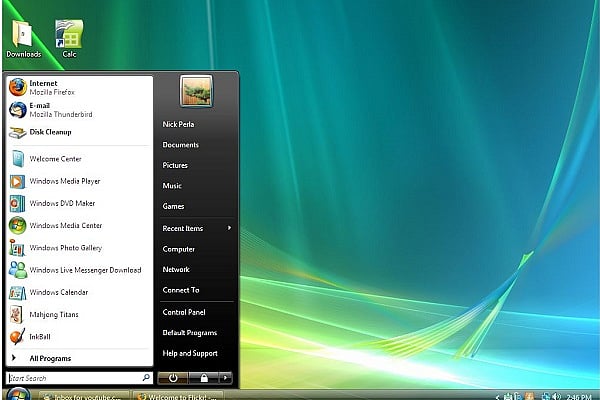Click the Start Search input box

click(75, 378)
